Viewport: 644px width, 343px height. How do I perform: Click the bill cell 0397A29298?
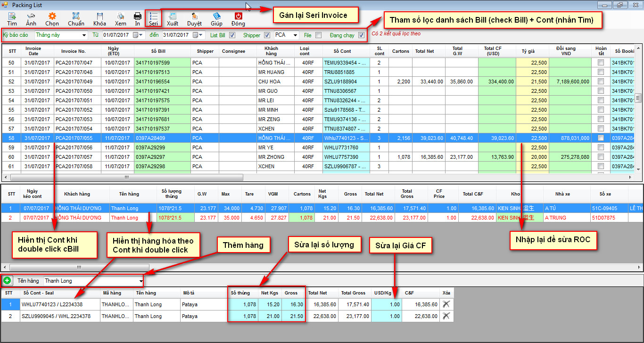point(162,166)
